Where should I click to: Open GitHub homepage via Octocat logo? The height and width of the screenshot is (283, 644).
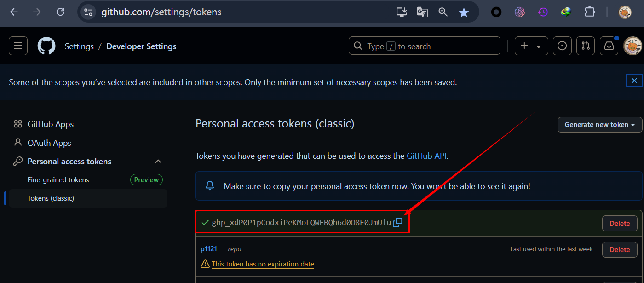click(46, 46)
